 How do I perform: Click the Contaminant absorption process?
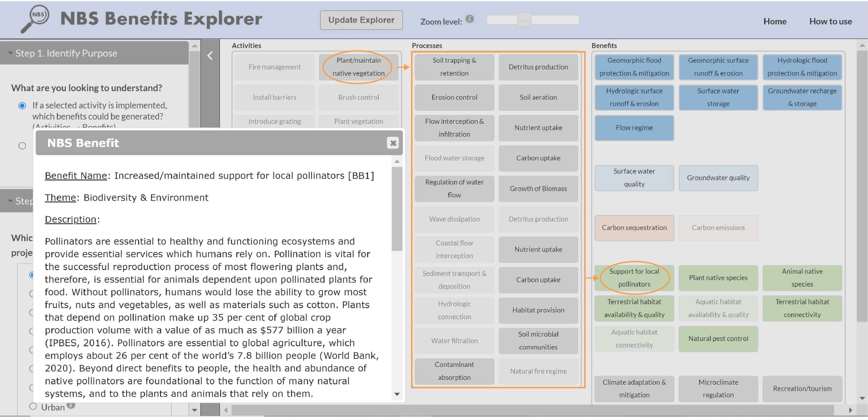[454, 371]
